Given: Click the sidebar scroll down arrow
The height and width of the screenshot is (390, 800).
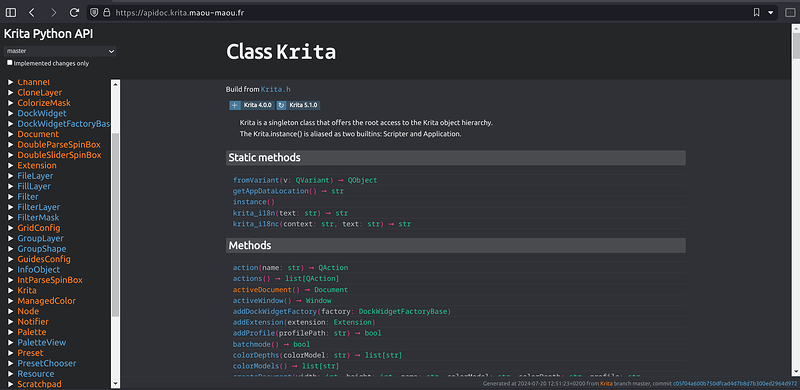Looking at the screenshot, I should 115,384.
